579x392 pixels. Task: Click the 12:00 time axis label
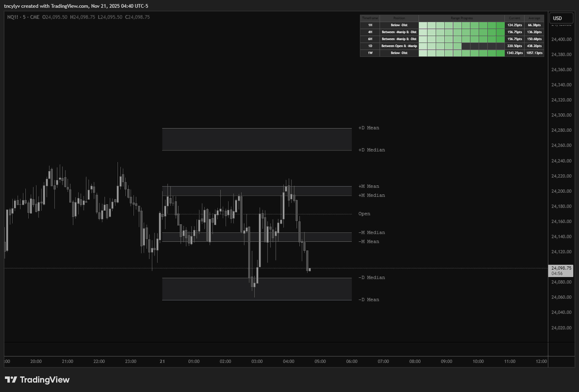(x=541, y=361)
